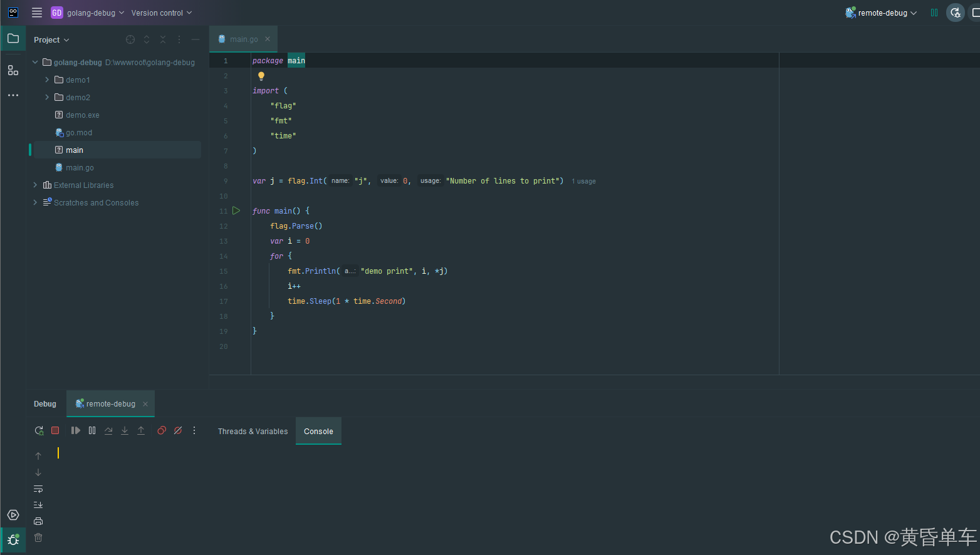
Task: Click run gutter arrow beside func main
Action: pos(236,210)
